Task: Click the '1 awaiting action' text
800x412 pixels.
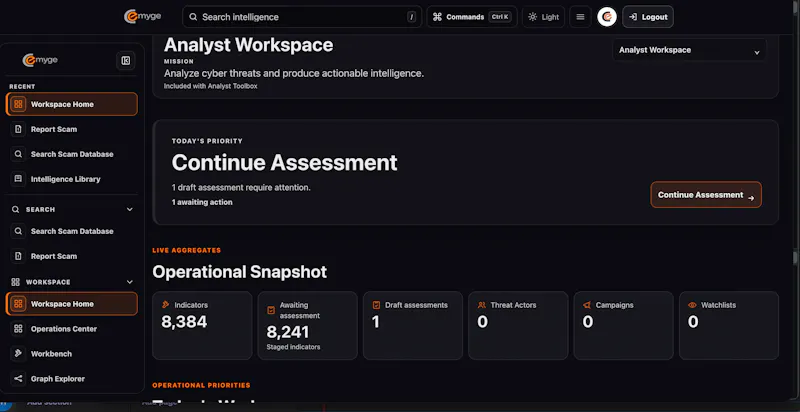Action: pyautogui.click(x=202, y=202)
